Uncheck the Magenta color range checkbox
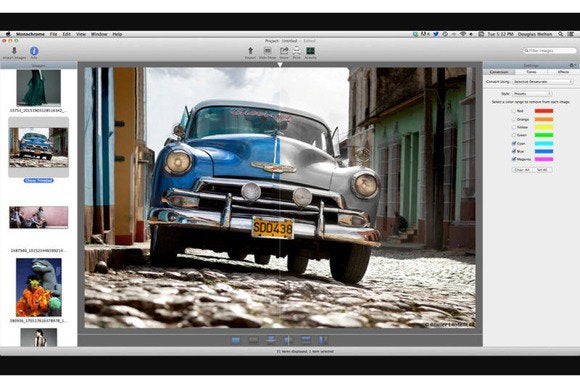 click(513, 159)
